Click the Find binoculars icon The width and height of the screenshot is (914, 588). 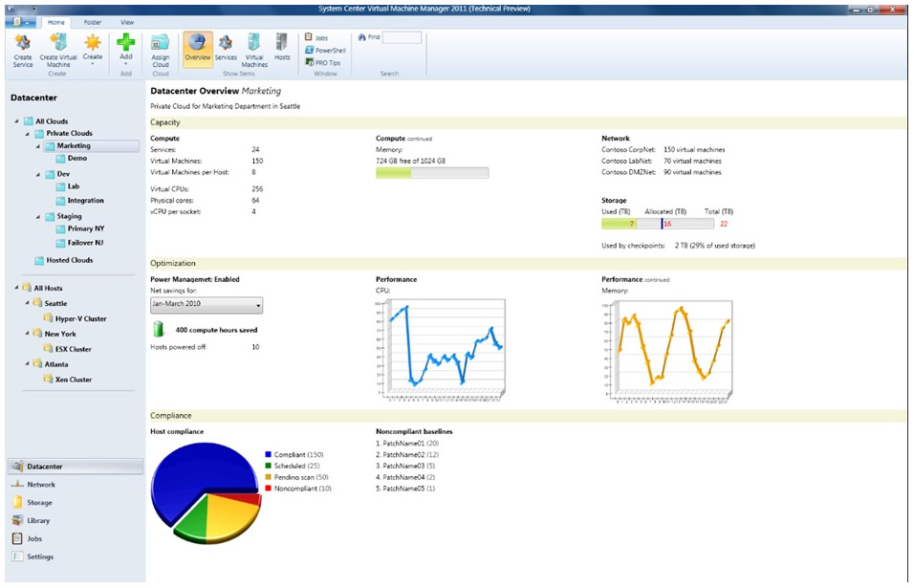coord(362,37)
